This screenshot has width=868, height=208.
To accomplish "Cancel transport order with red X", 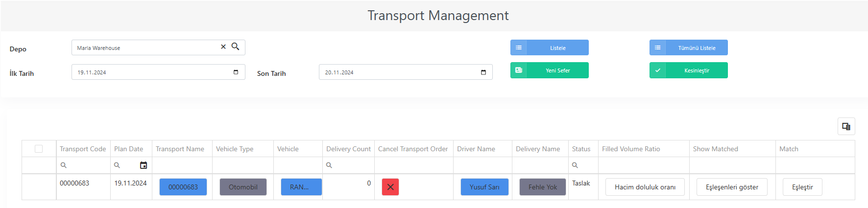I will point(390,187).
